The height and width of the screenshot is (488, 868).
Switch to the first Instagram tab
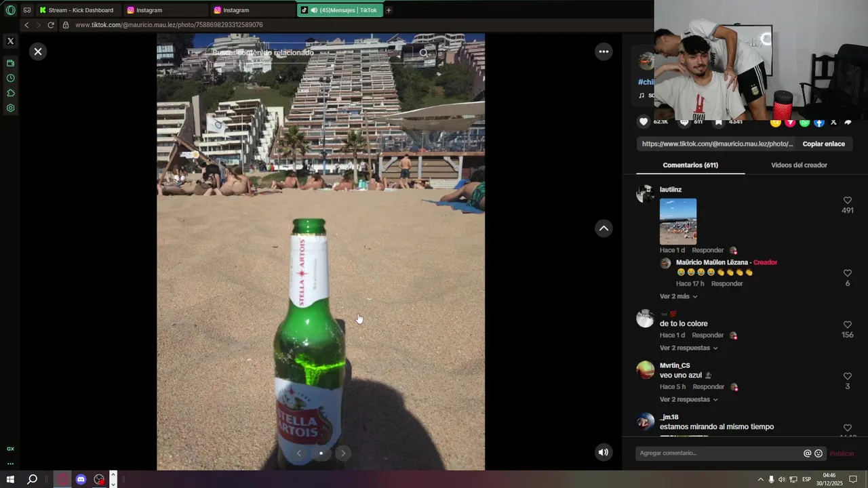click(x=166, y=10)
